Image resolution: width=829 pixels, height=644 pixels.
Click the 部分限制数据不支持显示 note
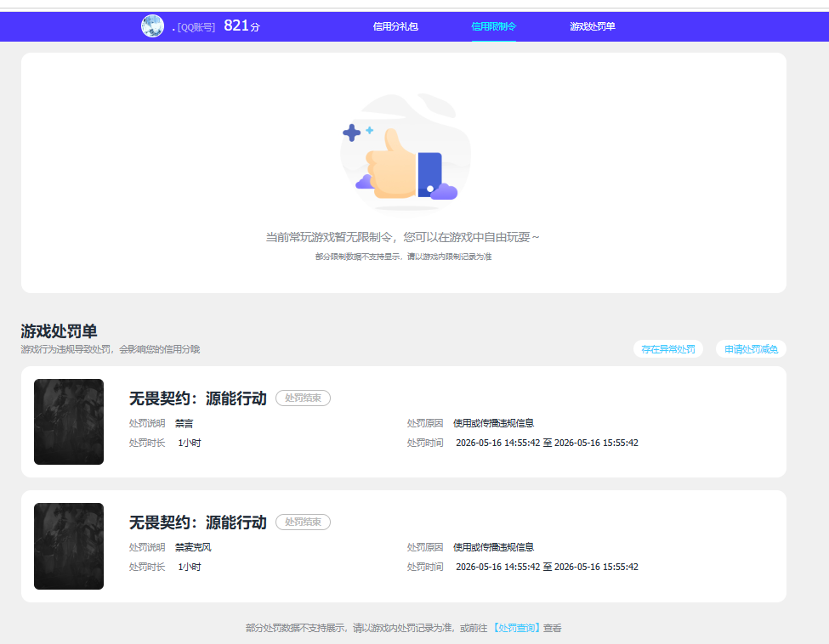(403, 257)
